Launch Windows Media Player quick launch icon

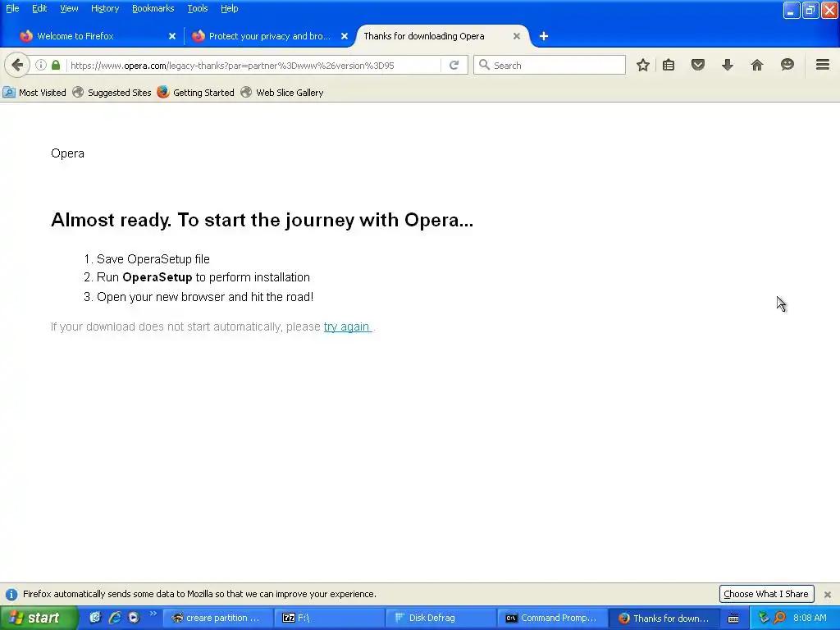coord(134,618)
